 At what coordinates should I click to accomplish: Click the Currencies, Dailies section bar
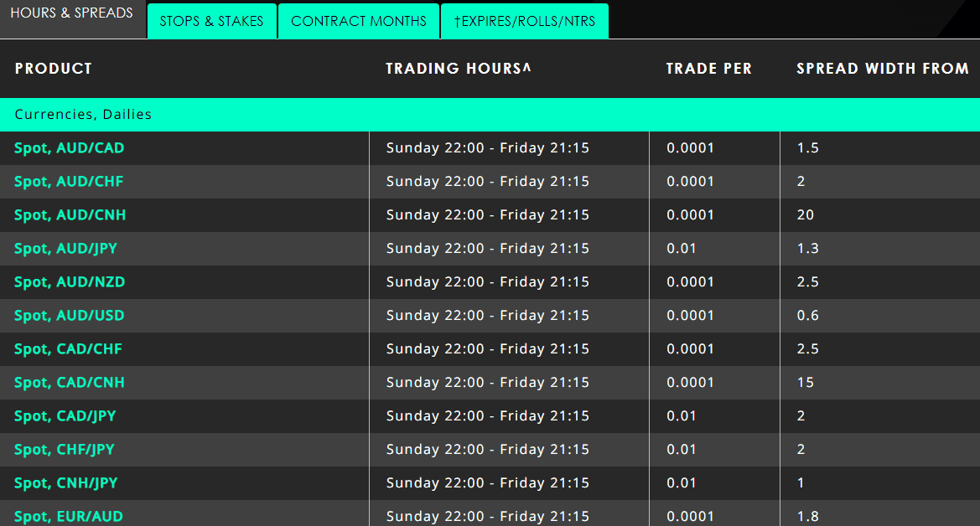[490, 115]
